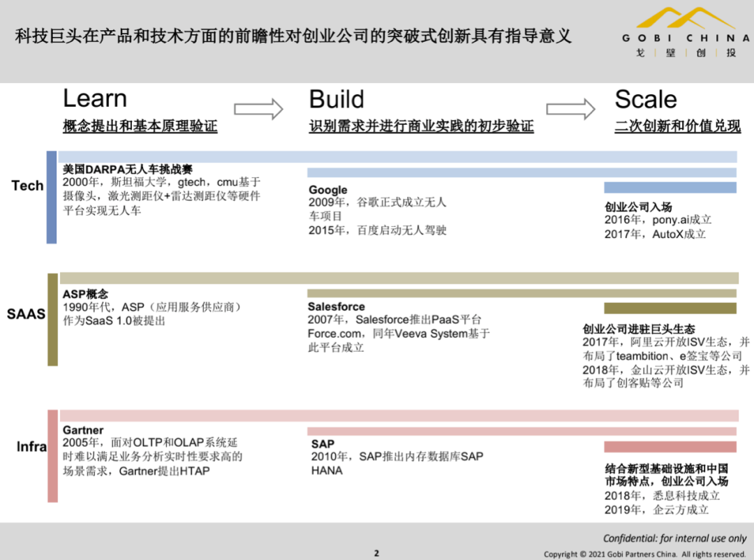Click the text '2015年，百度启动无人驾驶'
This screenshot has height=560, width=754.
(378, 230)
